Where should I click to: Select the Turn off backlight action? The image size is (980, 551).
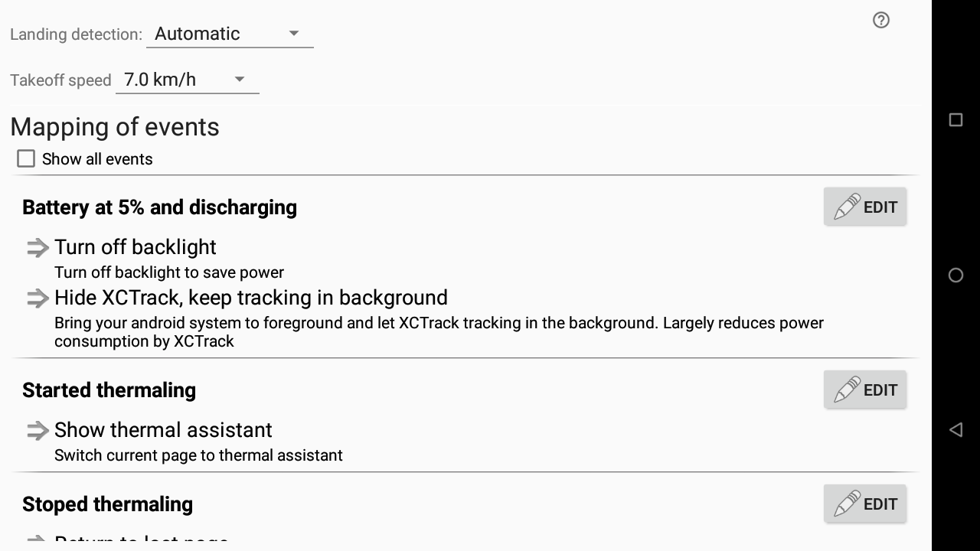click(x=136, y=247)
